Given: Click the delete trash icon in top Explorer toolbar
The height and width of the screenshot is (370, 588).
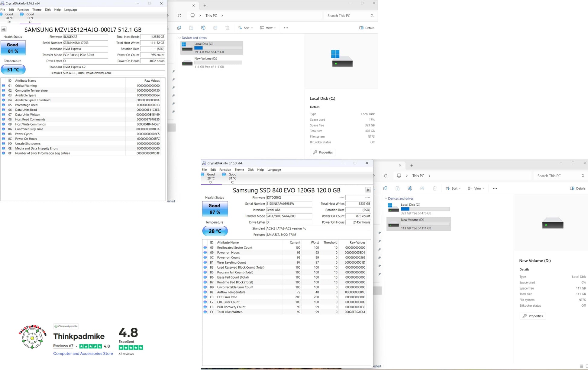Looking at the screenshot, I should pyautogui.click(x=227, y=28).
